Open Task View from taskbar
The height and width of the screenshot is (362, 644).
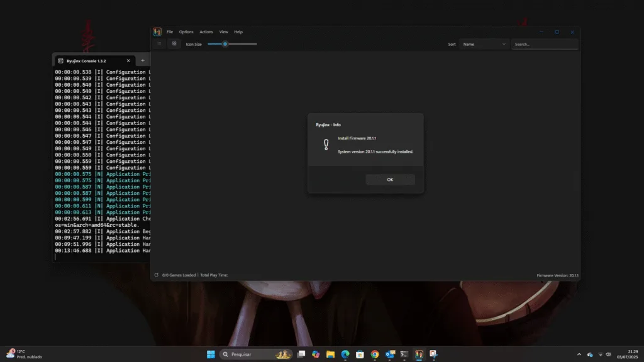pos(301,354)
